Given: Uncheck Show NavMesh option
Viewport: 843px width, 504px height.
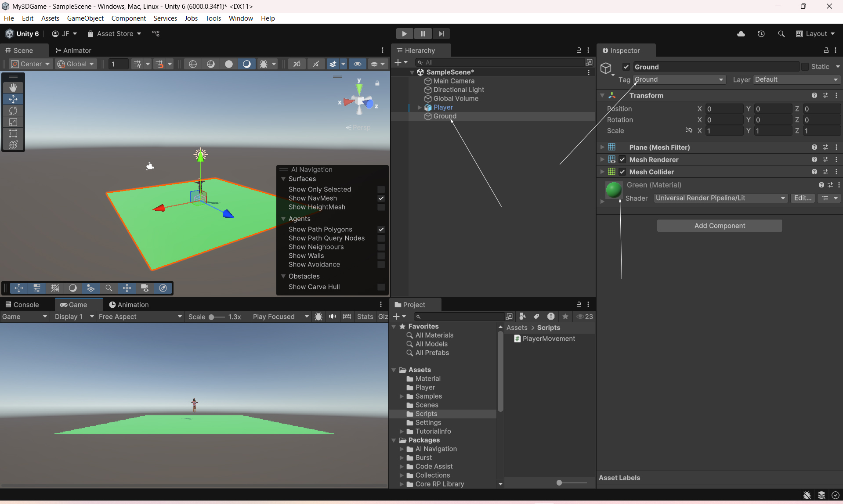Looking at the screenshot, I should [381, 198].
